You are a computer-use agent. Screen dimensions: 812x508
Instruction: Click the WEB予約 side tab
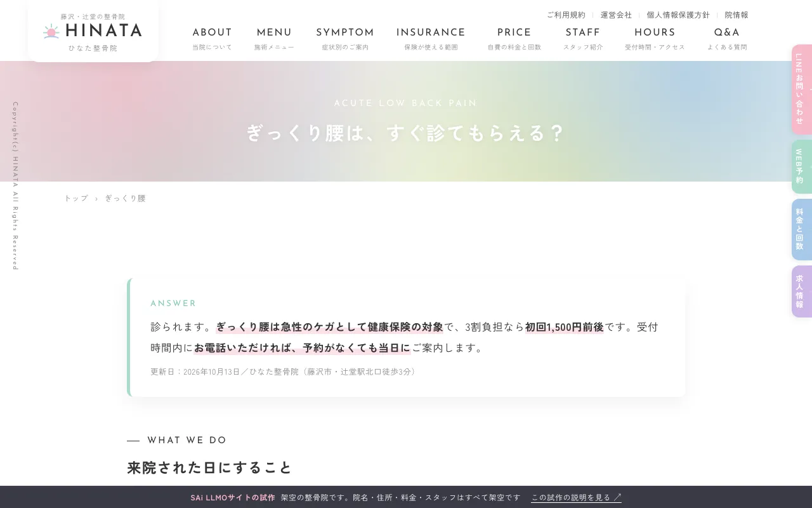tap(801, 167)
